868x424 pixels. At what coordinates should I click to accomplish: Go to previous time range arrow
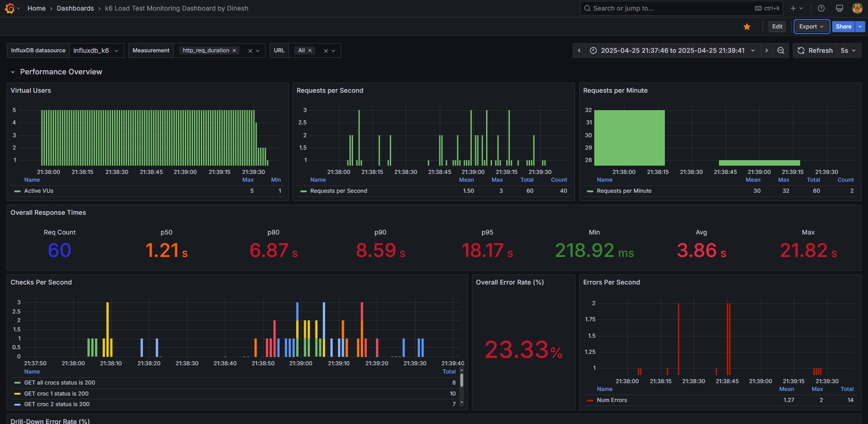click(579, 50)
